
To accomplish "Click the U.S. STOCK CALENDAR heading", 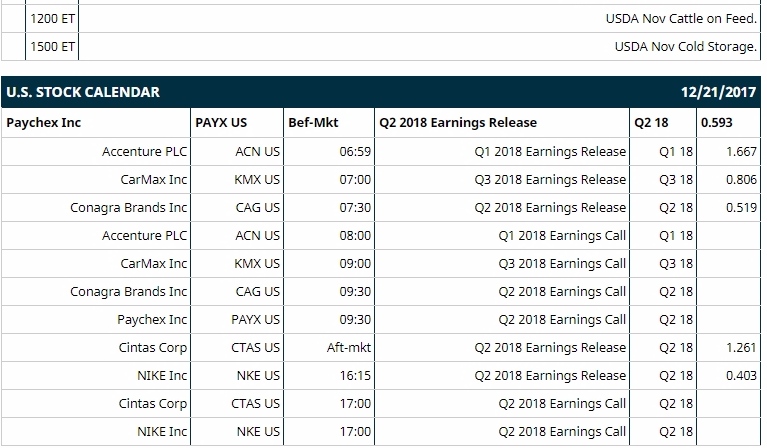I will click(x=83, y=92).
